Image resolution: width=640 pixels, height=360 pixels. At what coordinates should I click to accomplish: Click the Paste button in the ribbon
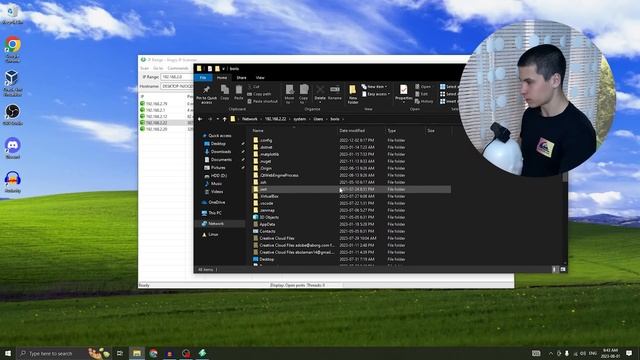239,92
